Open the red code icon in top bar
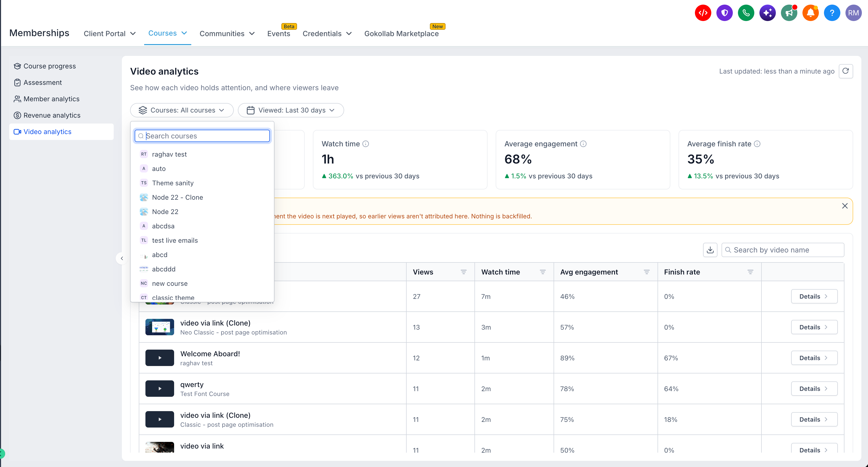 pos(703,13)
